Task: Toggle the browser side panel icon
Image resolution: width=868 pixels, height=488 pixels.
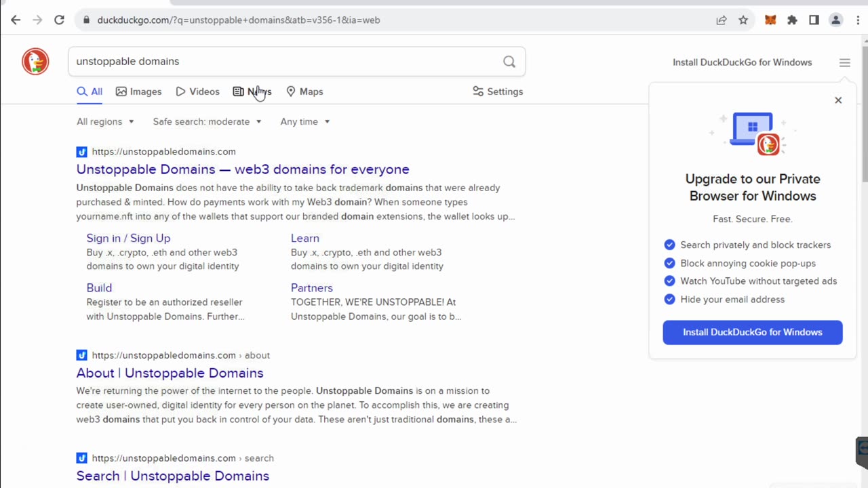Action: click(814, 20)
